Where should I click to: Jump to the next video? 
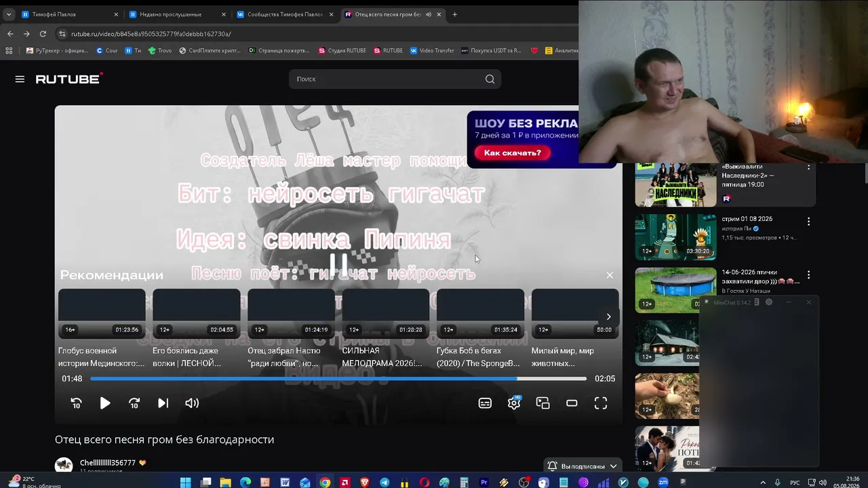(163, 403)
